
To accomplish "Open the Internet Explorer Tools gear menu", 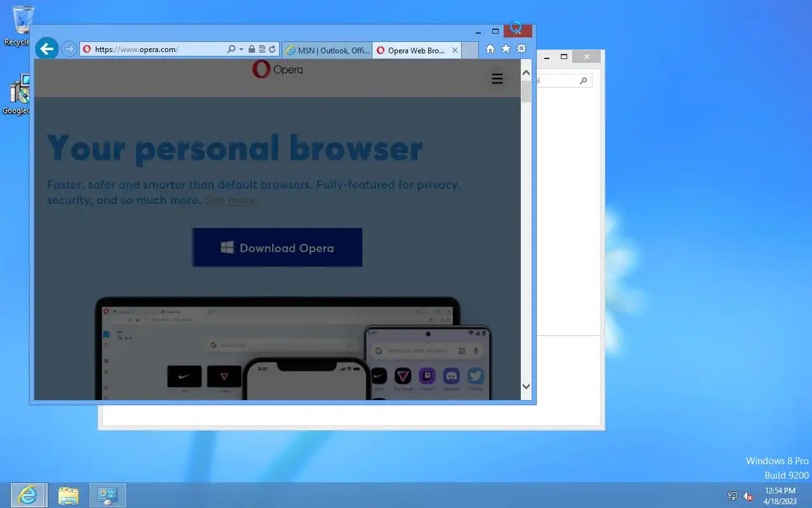I will 521,49.
